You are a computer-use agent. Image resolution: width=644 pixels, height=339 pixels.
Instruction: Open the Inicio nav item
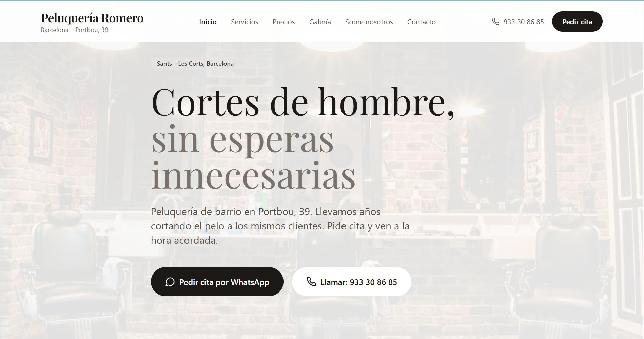[208, 22]
